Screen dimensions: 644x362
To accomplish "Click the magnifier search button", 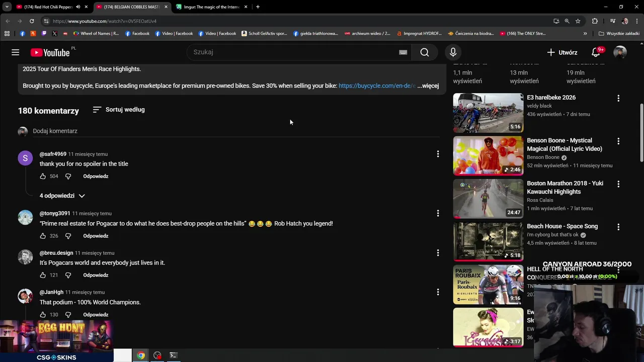I will 425,52.
